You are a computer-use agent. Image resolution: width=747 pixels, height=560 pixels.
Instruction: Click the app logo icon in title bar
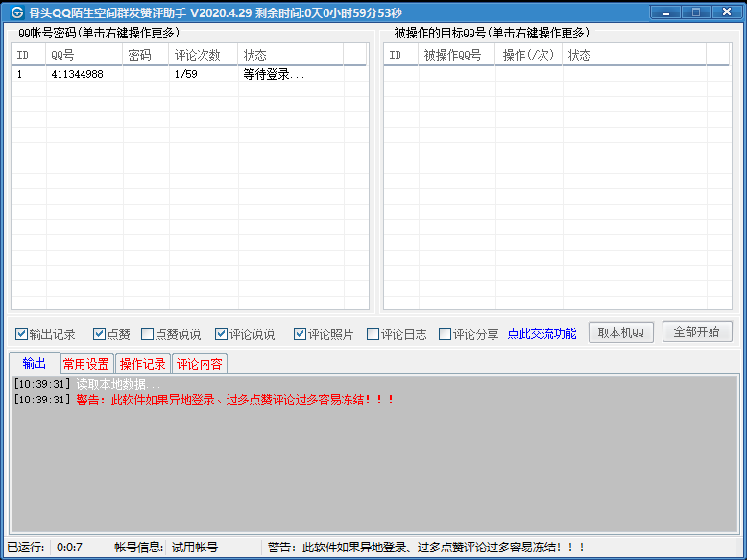tap(17, 12)
